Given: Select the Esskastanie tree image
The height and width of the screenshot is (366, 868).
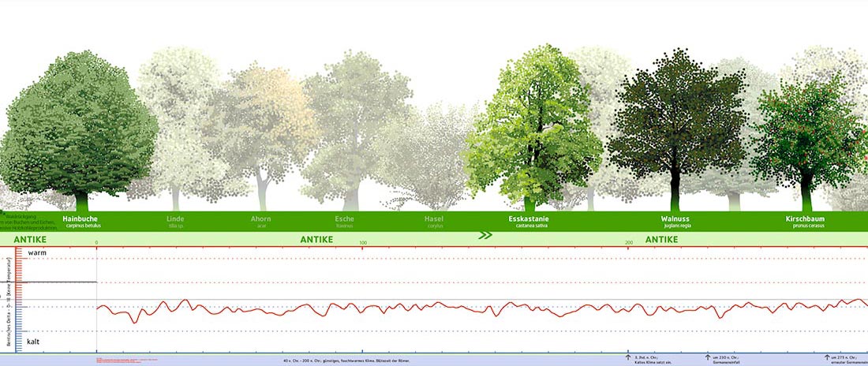Looking at the screenshot, I should 530,126.
